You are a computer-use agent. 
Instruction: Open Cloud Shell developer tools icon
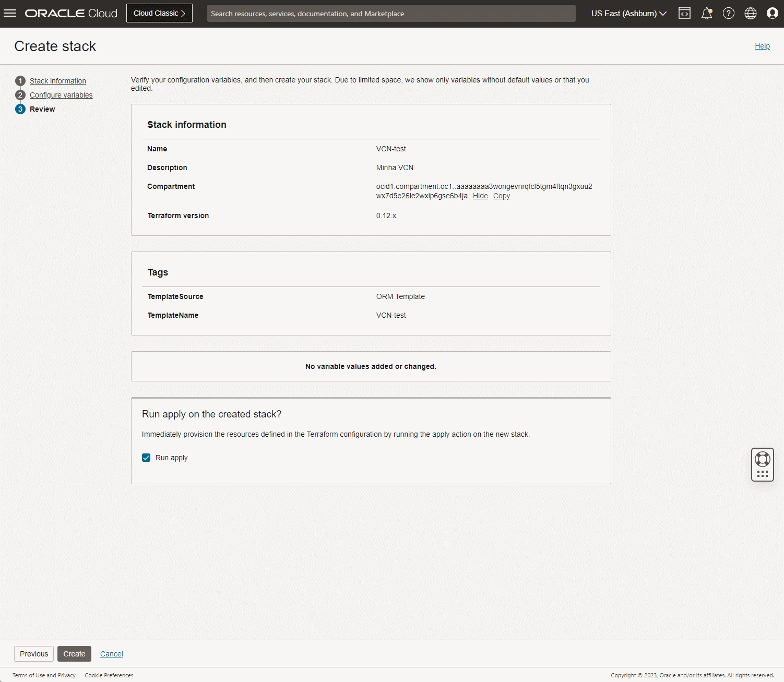click(684, 14)
